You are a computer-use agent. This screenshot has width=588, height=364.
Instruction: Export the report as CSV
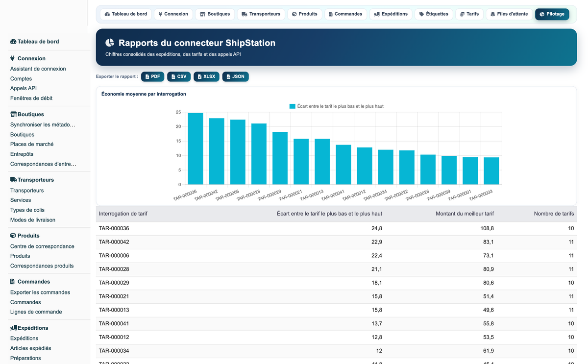(x=179, y=76)
